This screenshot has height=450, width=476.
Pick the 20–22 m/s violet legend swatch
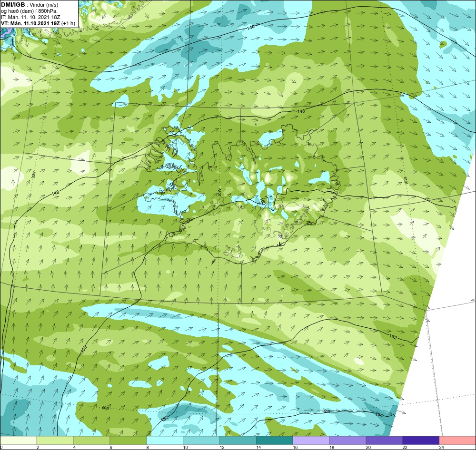coord(384,440)
